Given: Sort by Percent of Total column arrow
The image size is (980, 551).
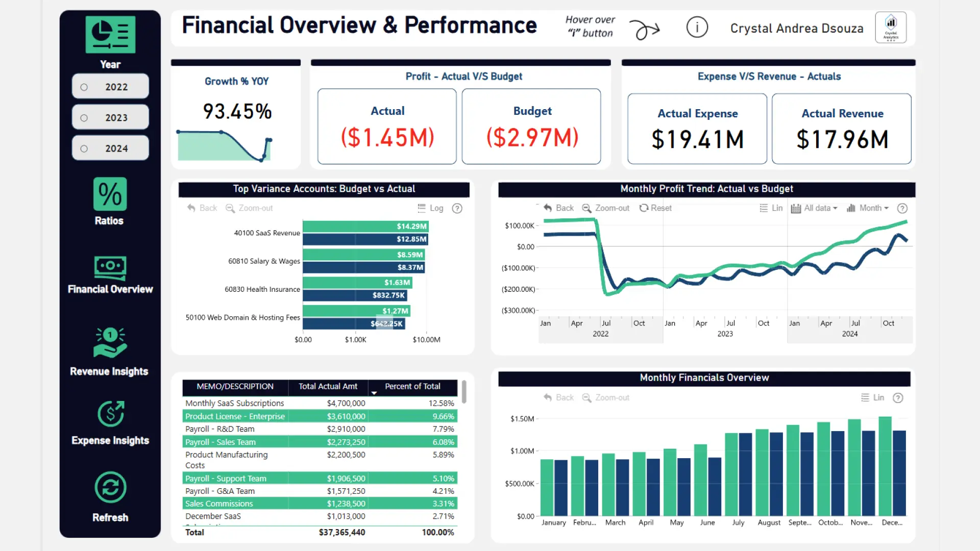Looking at the screenshot, I should tap(374, 393).
